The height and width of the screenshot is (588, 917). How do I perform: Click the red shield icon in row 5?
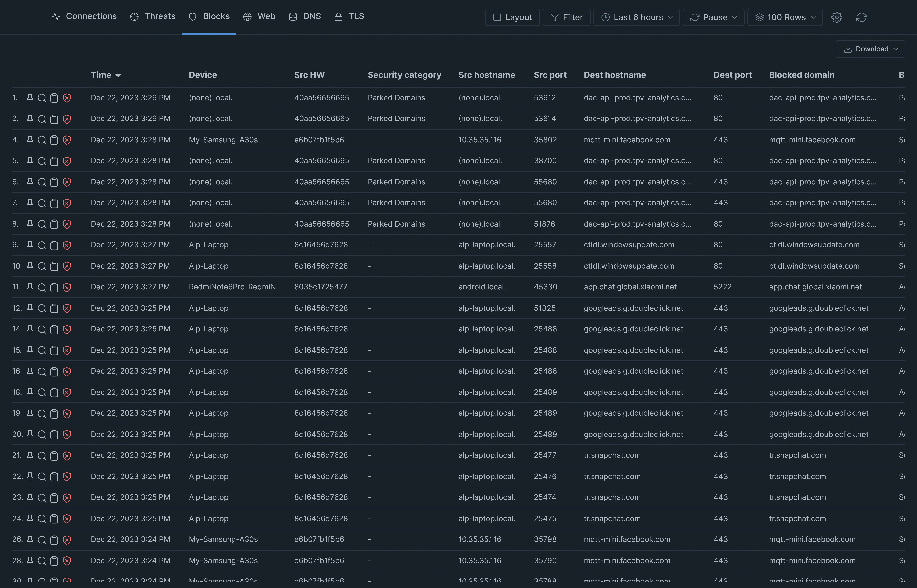[x=67, y=161]
